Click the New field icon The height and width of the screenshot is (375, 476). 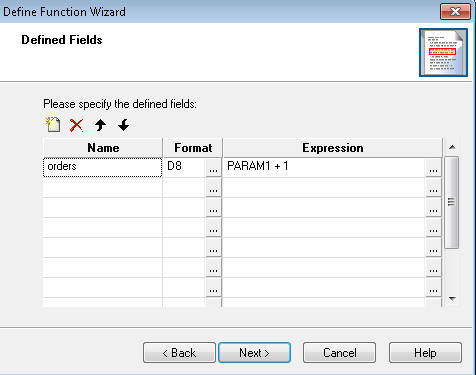53,125
